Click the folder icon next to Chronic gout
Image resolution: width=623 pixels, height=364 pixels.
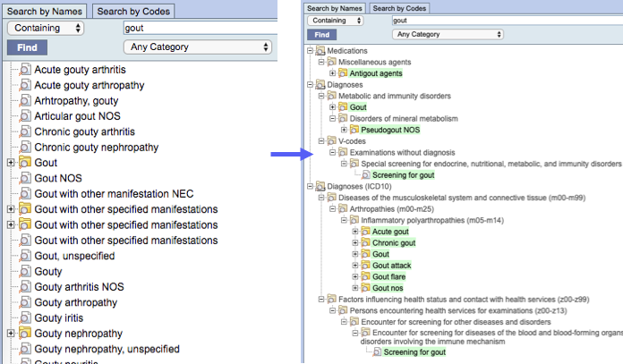click(365, 243)
